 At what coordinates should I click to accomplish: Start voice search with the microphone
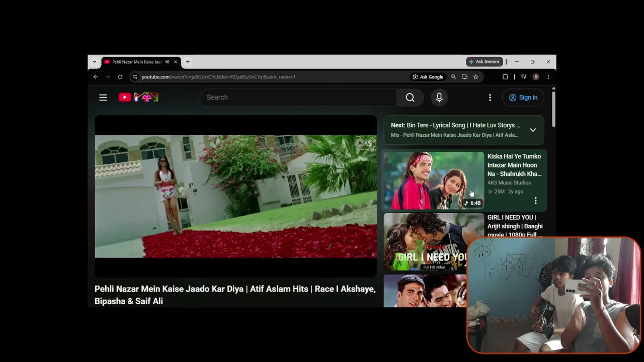(439, 98)
